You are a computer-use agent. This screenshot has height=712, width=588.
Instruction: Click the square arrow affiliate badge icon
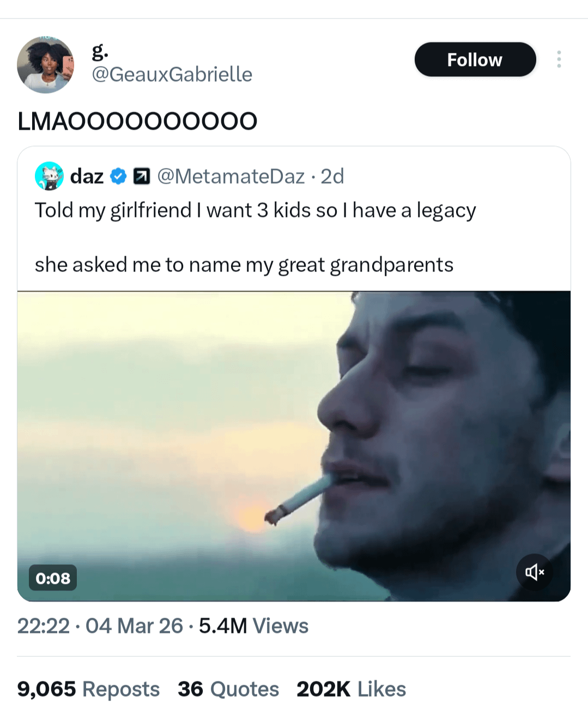tap(142, 176)
